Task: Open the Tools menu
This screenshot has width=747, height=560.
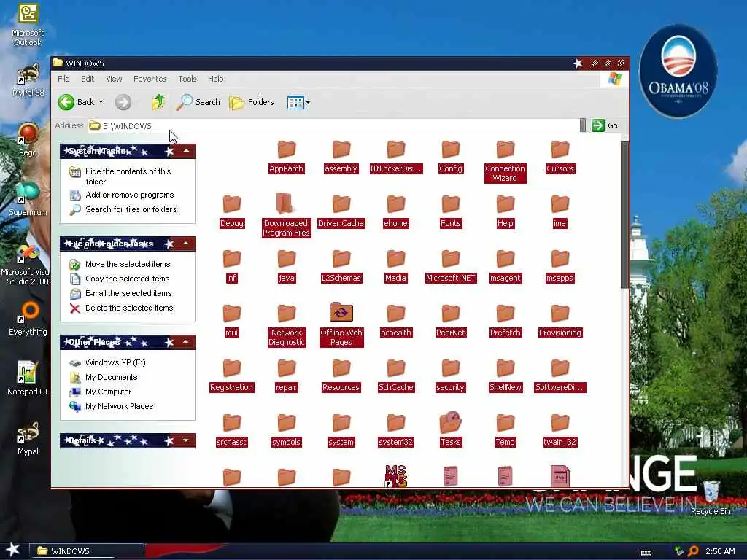Action: click(187, 79)
